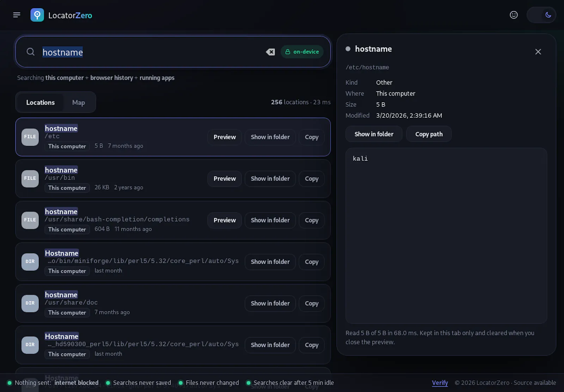Click Show in folder in preview panel
The height and width of the screenshot is (392, 564).
pos(374,134)
